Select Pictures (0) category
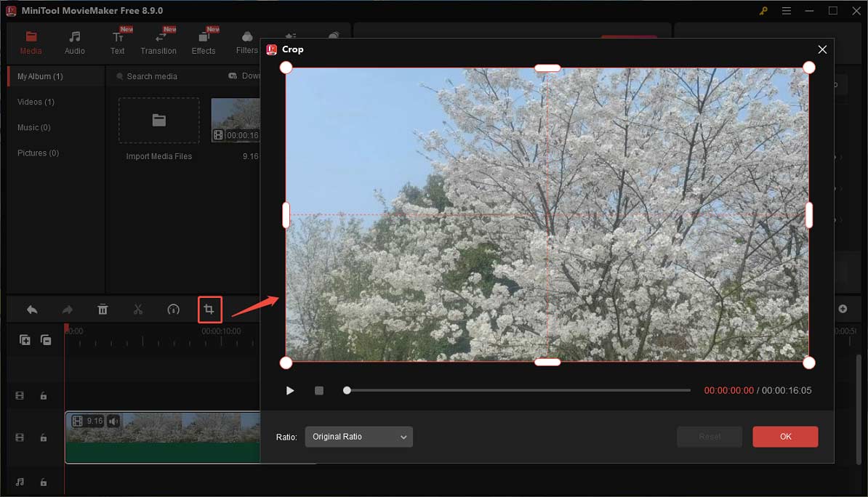 pyautogui.click(x=38, y=153)
